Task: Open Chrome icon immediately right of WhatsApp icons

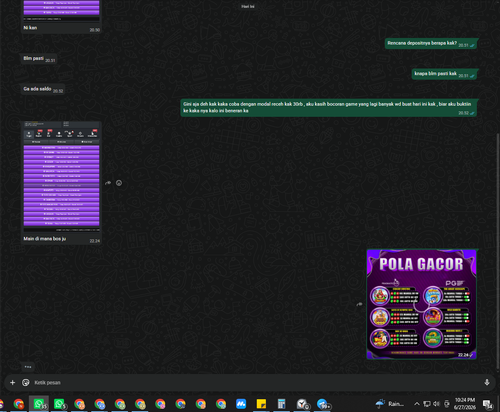Action: coord(79,404)
